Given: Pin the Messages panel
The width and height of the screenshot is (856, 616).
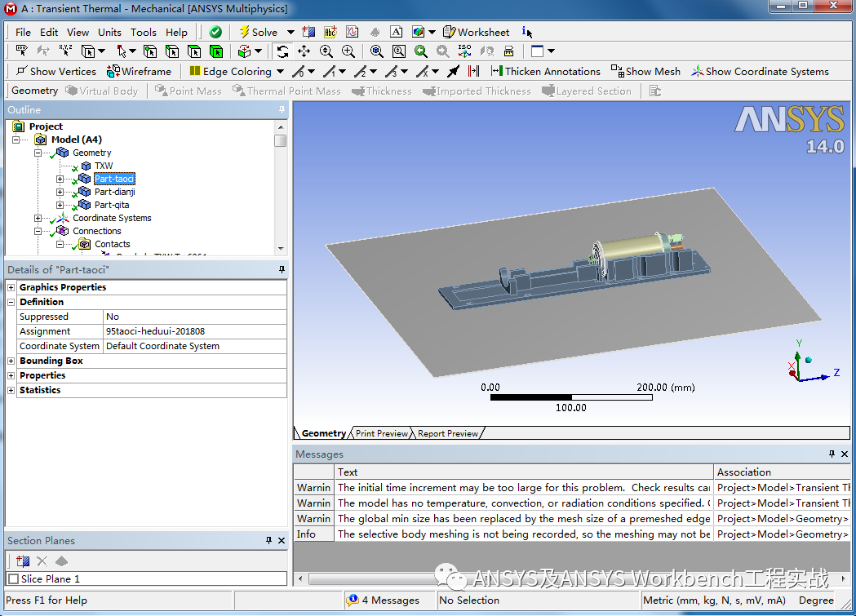Looking at the screenshot, I should click(832, 454).
